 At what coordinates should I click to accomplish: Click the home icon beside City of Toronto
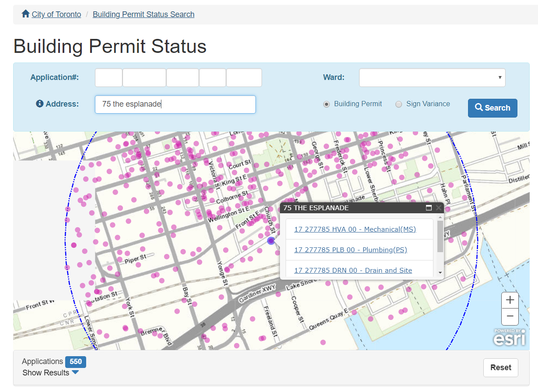[25, 14]
